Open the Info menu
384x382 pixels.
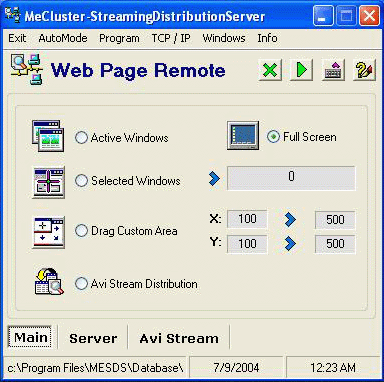click(x=267, y=38)
